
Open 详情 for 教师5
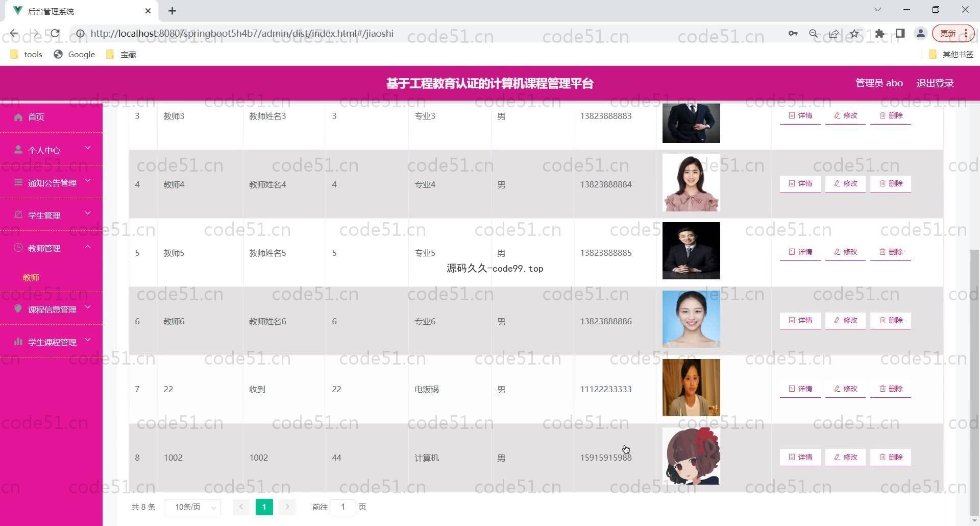(800, 252)
